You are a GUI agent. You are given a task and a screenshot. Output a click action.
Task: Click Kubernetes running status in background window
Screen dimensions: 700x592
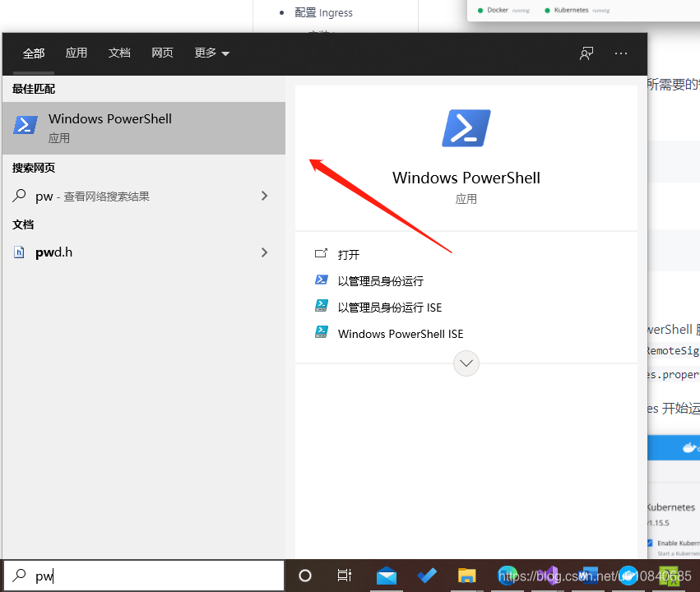(x=577, y=10)
